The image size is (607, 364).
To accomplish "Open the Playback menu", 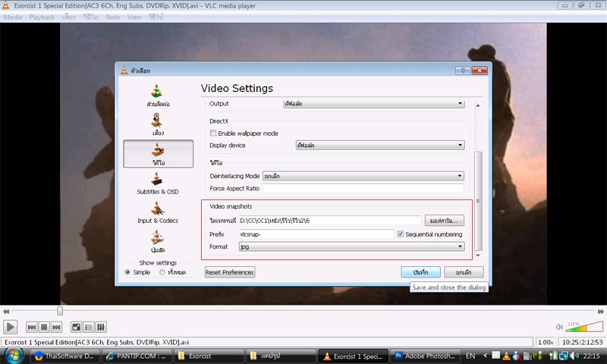I will pos(42,17).
